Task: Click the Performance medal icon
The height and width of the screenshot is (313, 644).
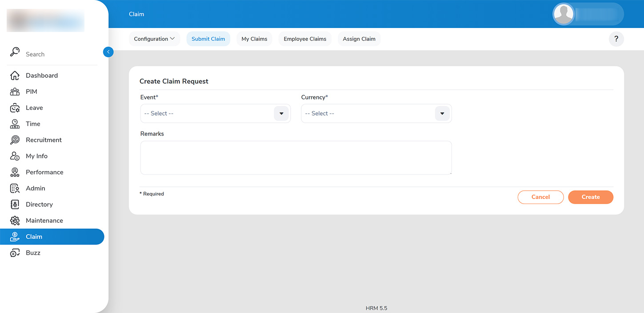Action: [x=15, y=173]
